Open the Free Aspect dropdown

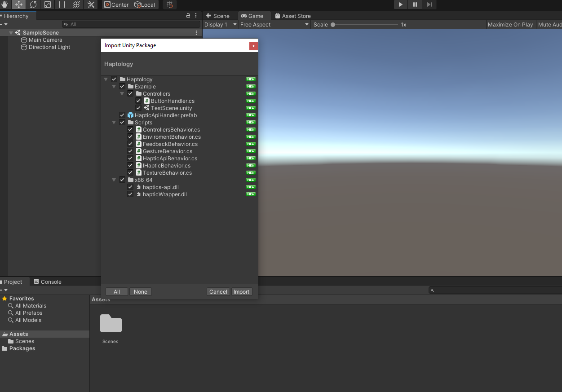pyautogui.click(x=274, y=25)
